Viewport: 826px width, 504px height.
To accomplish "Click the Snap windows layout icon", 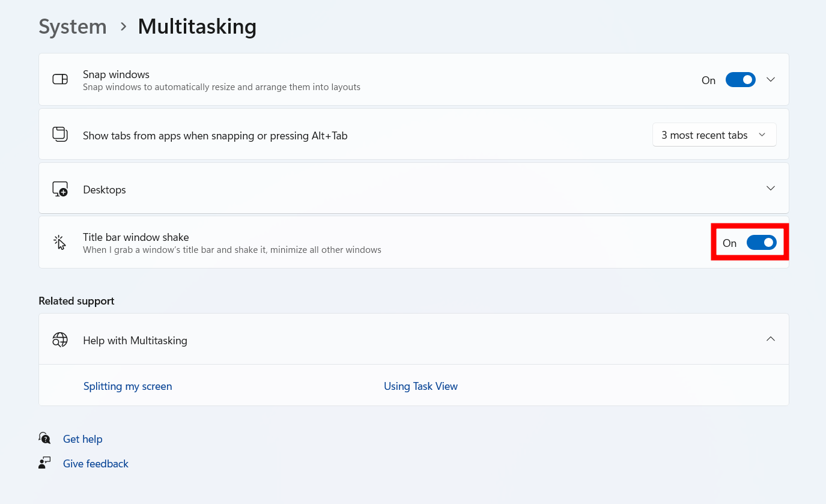I will (x=60, y=79).
